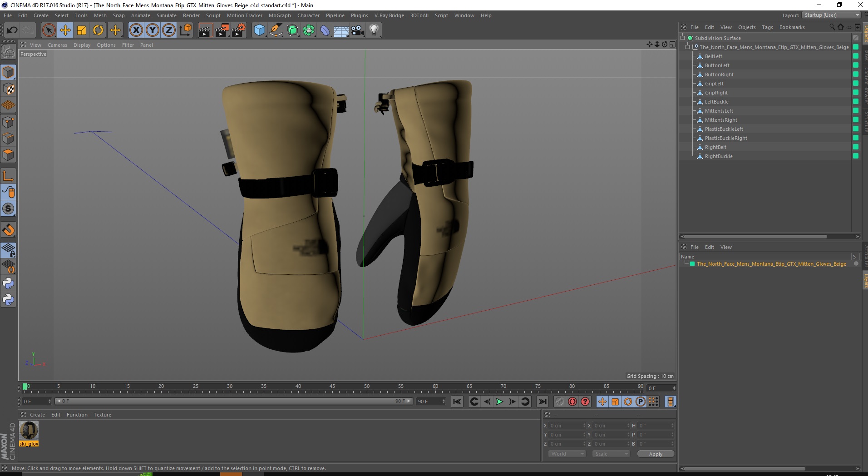The width and height of the screenshot is (868, 476).
Task: Click the Undo arrow icon
Action: [12, 30]
